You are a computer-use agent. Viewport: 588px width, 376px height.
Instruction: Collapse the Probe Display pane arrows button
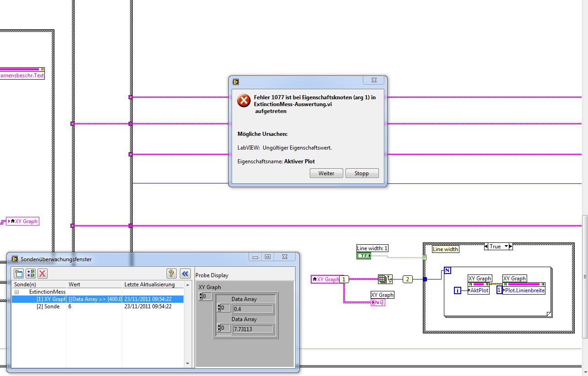pos(185,274)
